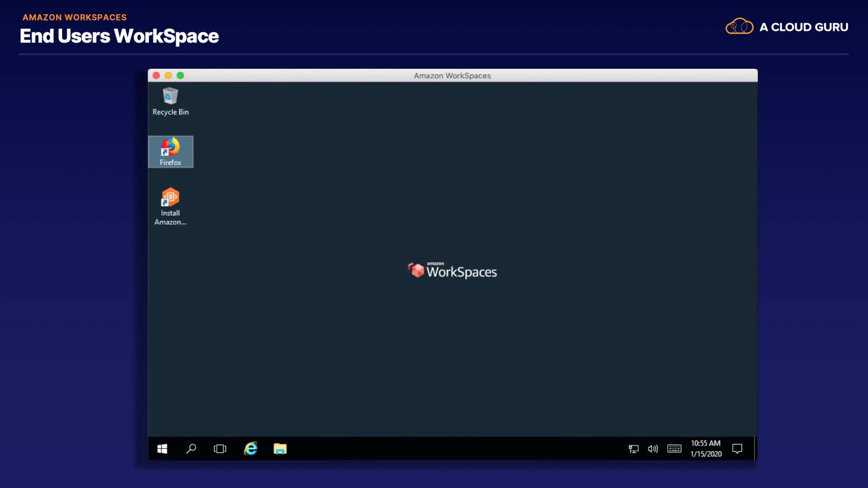Viewport: 868px width, 488px height.
Task: Open the touch keyboard tray icon
Action: [x=674, y=449]
